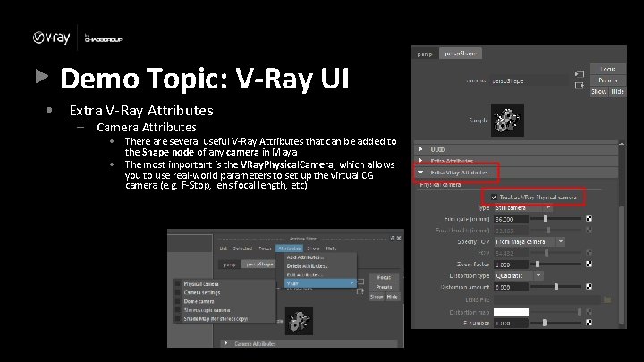The height and width of the screenshot is (362, 644).
Task: Click the white Distortion map swatch
Action: click(511, 312)
